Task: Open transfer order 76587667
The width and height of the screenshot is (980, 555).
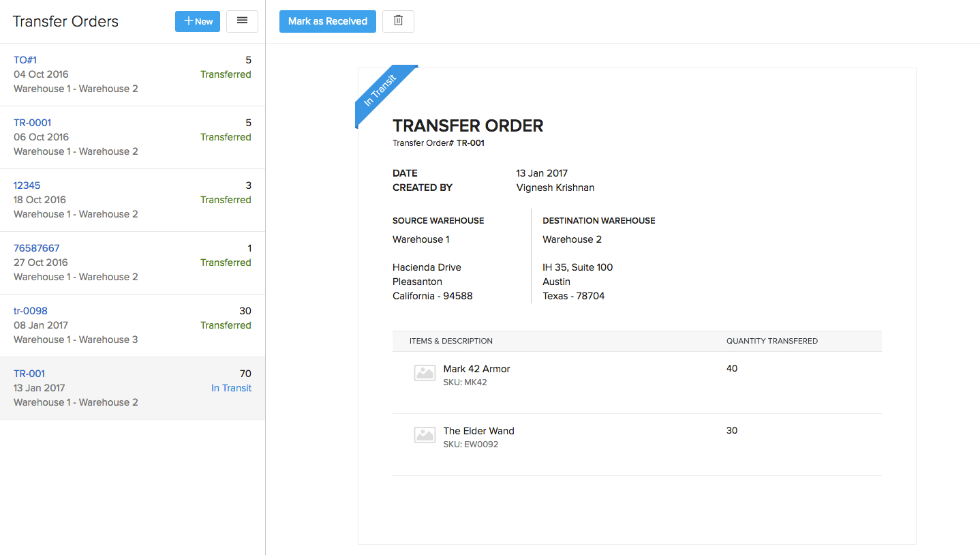Action: (37, 248)
